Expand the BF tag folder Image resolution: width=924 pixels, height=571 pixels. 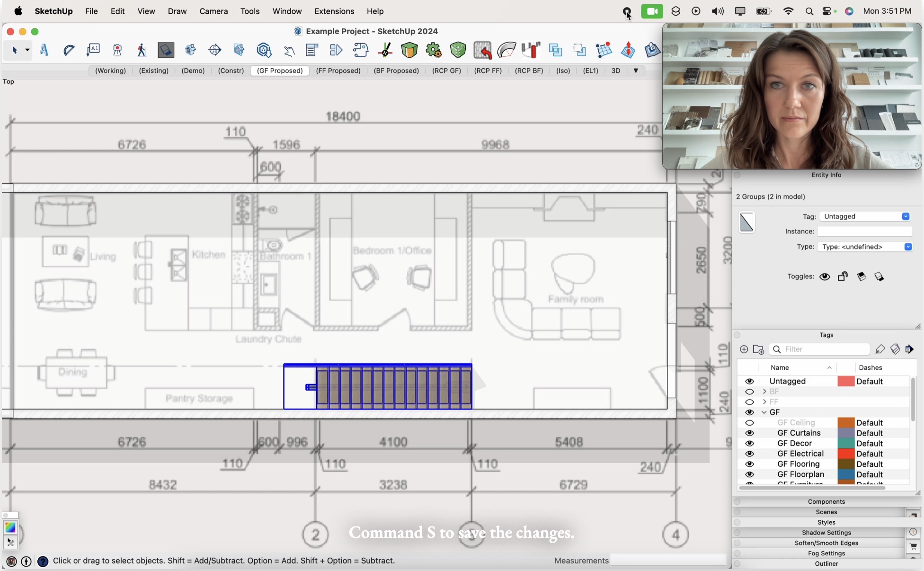(x=764, y=392)
